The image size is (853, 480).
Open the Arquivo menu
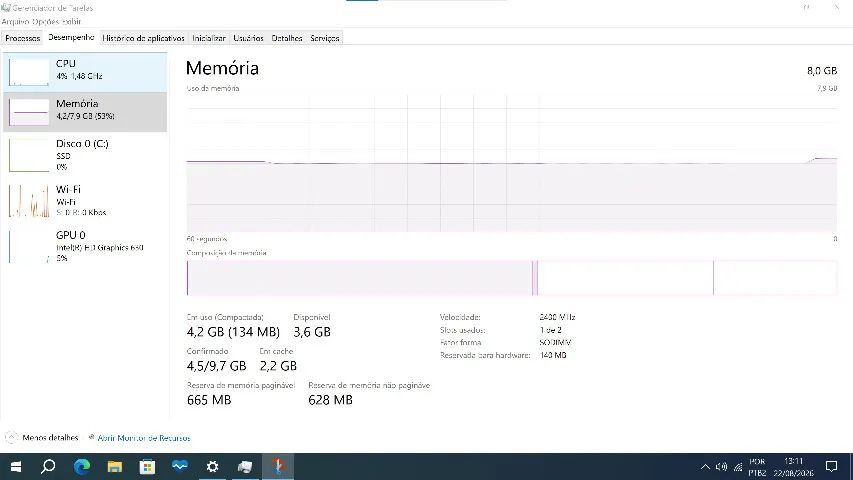(x=15, y=22)
